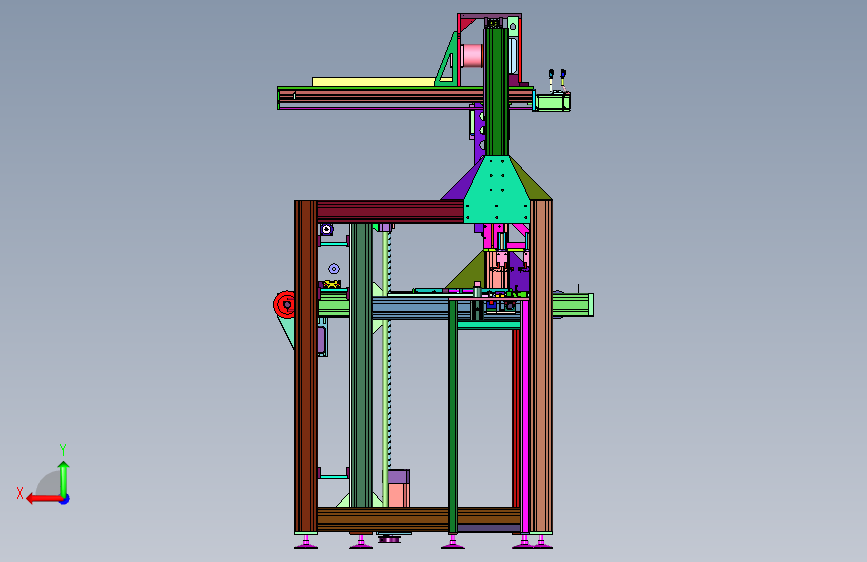This screenshot has width=867, height=562.
Task: Click the red X axis arrow of the triad
Action: pos(43,499)
